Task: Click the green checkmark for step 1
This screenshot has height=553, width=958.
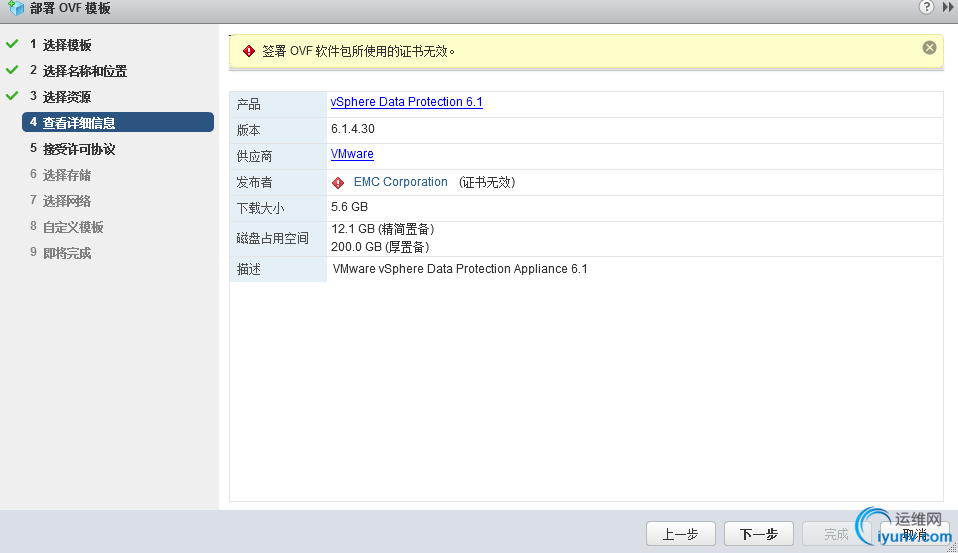Action: pyautogui.click(x=12, y=44)
